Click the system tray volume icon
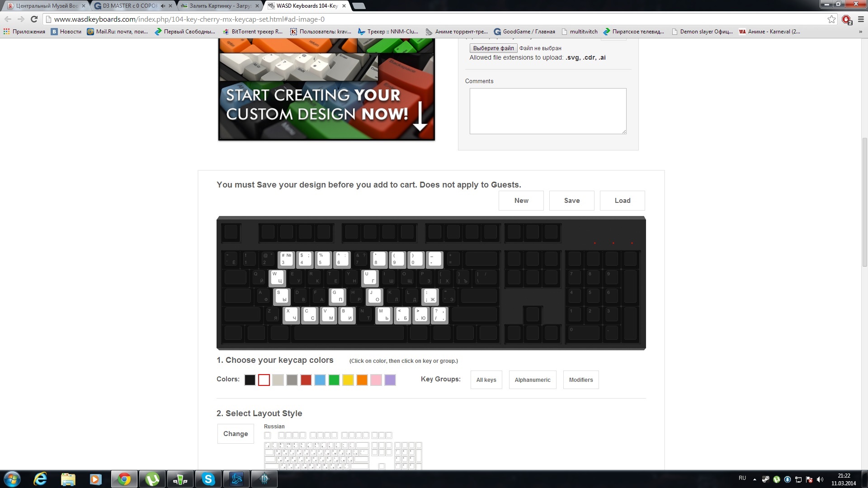 point(820,479)
